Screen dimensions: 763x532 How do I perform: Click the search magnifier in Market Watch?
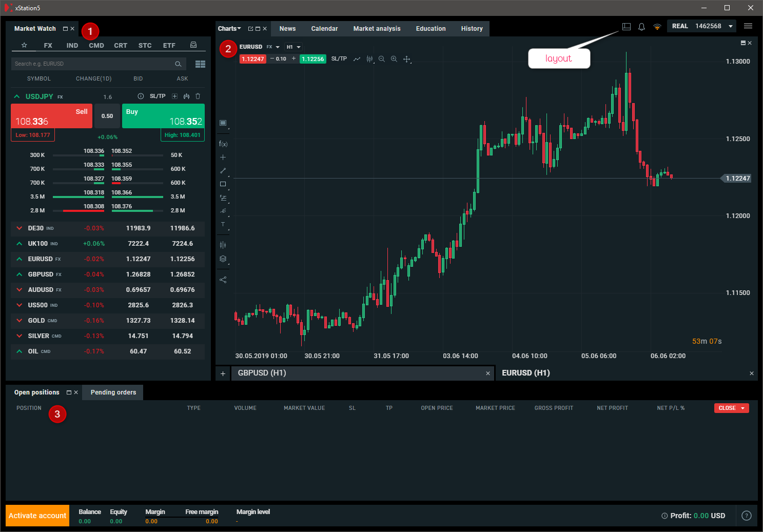coord(178,64)
